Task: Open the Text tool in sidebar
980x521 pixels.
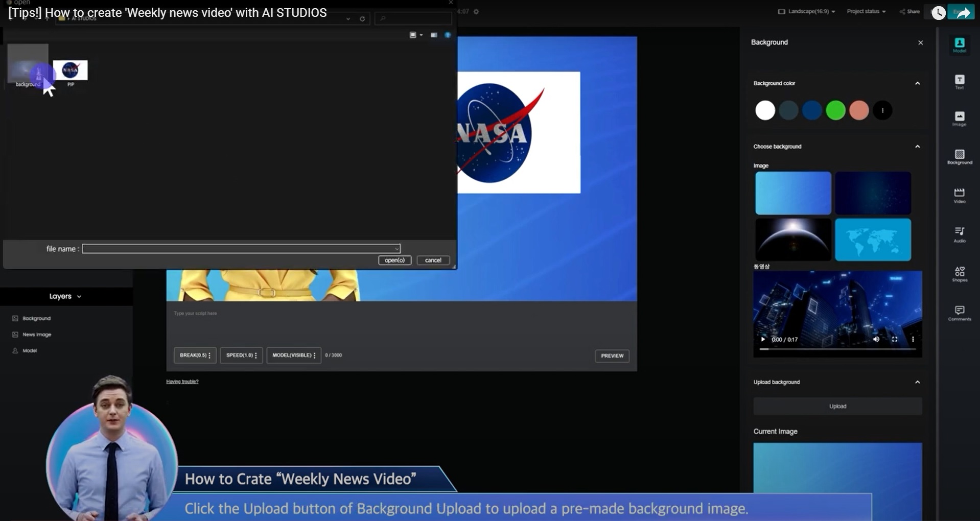Action: click(x=959, y=82)
